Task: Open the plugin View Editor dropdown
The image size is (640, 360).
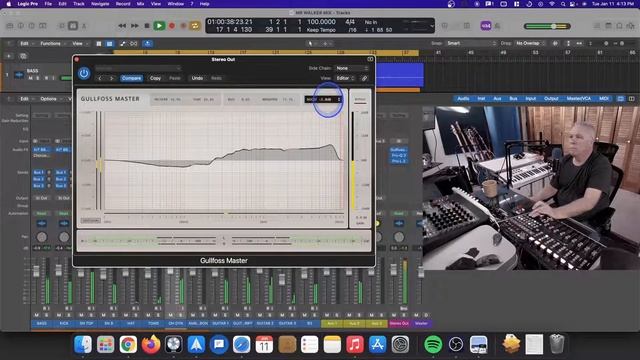Action: pos(345,78)
